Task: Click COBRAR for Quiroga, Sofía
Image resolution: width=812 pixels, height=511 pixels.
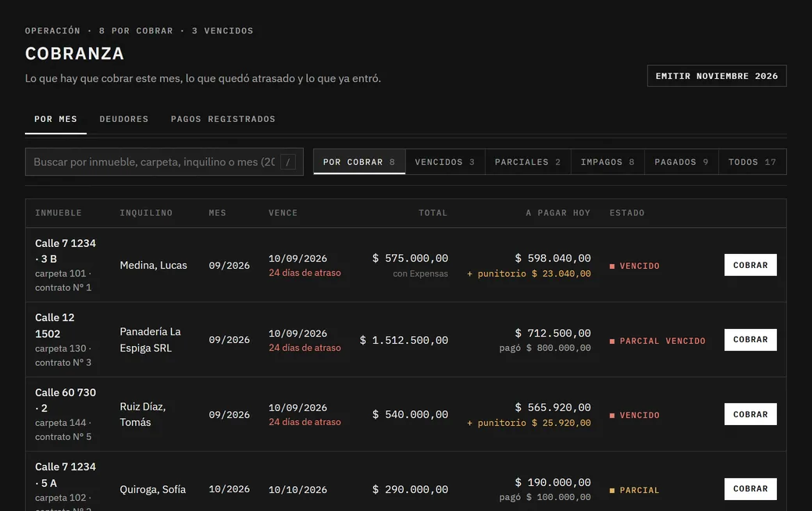Action: (750, 488)
